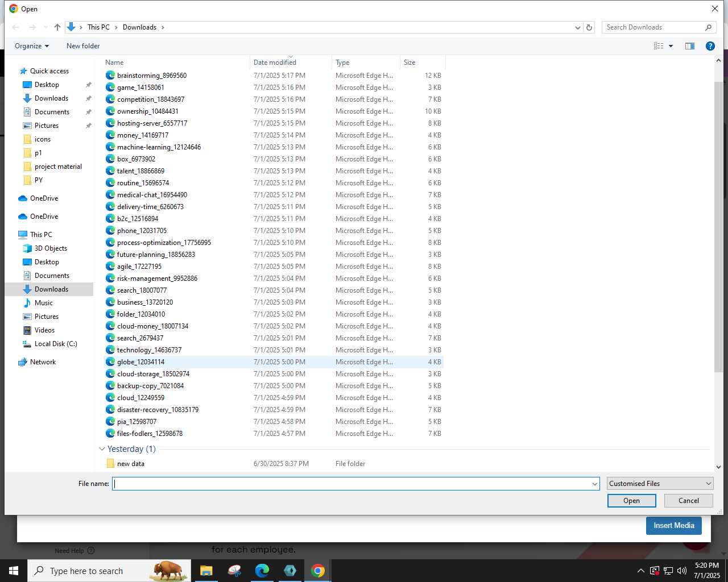The image size is (728, 582).
Task: Open the icons folder in sidebar
Action: [x=43, y=139]
